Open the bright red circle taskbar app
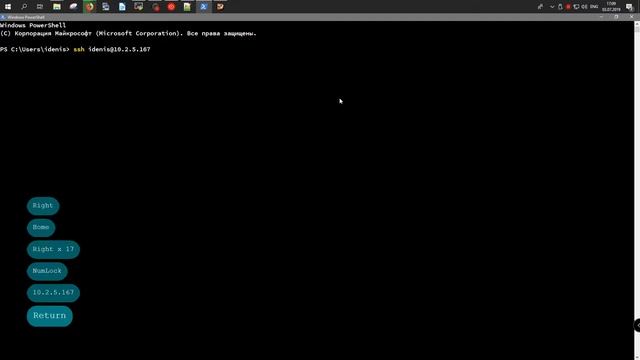Viewport: 640px width, 360px height. [x=171, y=7]
